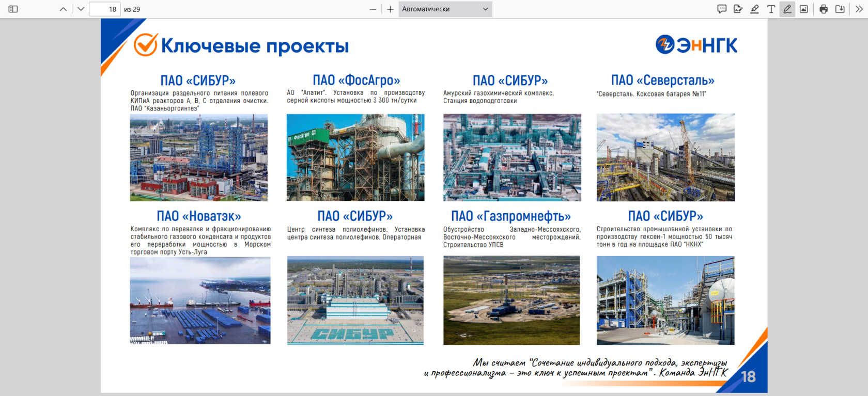Click the slide number 18 badge
Image resolution: width=868 pixels, height=396 pixels.
(x=748, y=377)
